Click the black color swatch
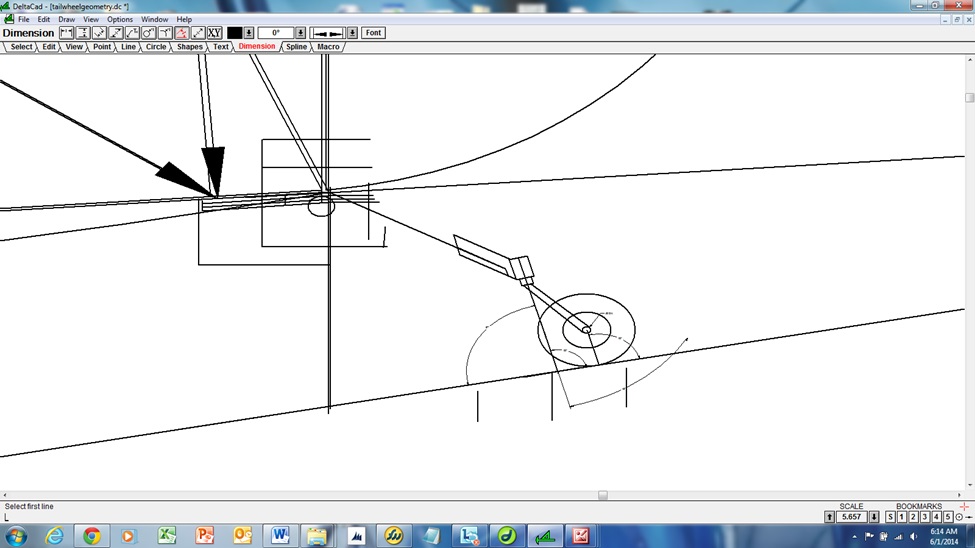The height and width of the screenshot is (548, 975). click(x=235, y=33)
